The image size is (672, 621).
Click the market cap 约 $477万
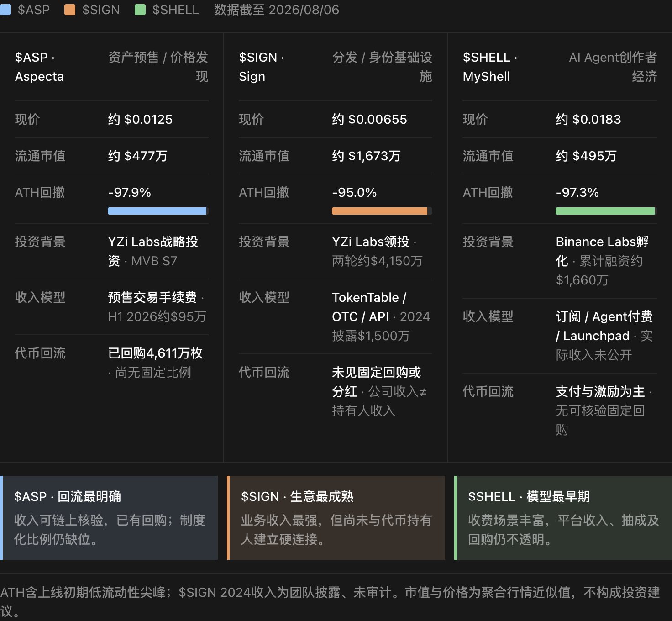(x=137, y=156)
